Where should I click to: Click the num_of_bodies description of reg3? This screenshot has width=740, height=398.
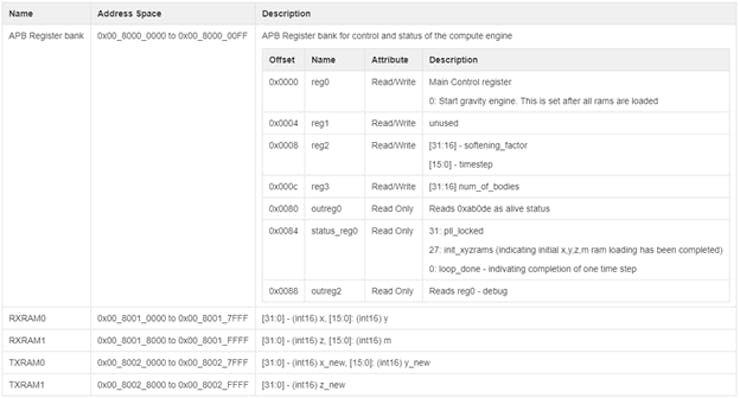[x=474, y=186]
